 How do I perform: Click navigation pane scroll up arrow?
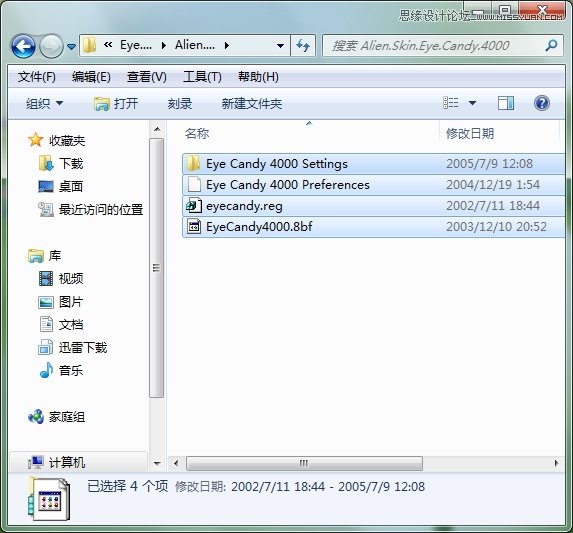[x=157, y=129]
